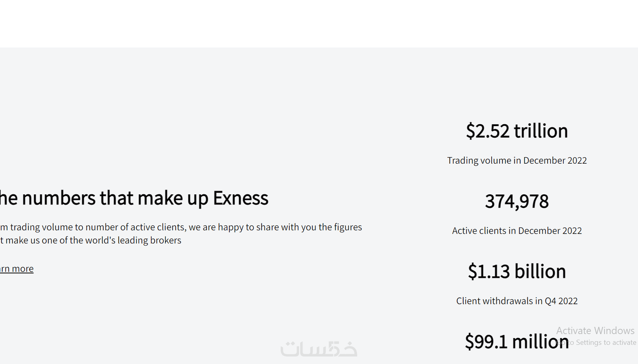
Task: Select Client withdrawals in Q4 2022 caption
Action: (517, 301)
